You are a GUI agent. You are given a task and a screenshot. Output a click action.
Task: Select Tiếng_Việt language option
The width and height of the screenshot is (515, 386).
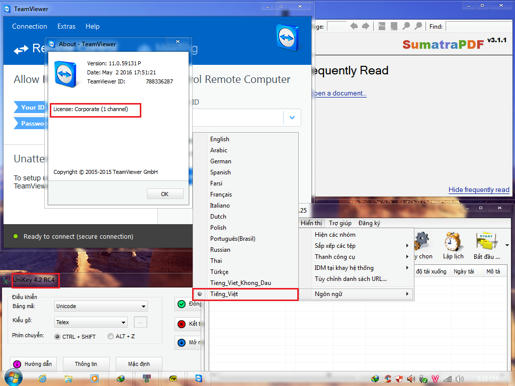tap(245, 294)
